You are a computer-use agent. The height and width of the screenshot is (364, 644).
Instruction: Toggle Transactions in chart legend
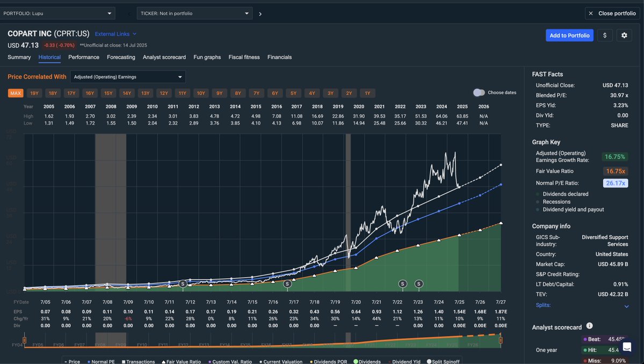click(x=139, y=361)
